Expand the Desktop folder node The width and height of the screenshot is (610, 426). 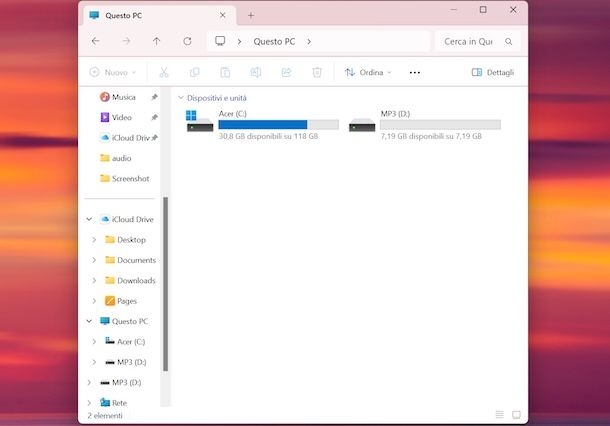(94, 240)
